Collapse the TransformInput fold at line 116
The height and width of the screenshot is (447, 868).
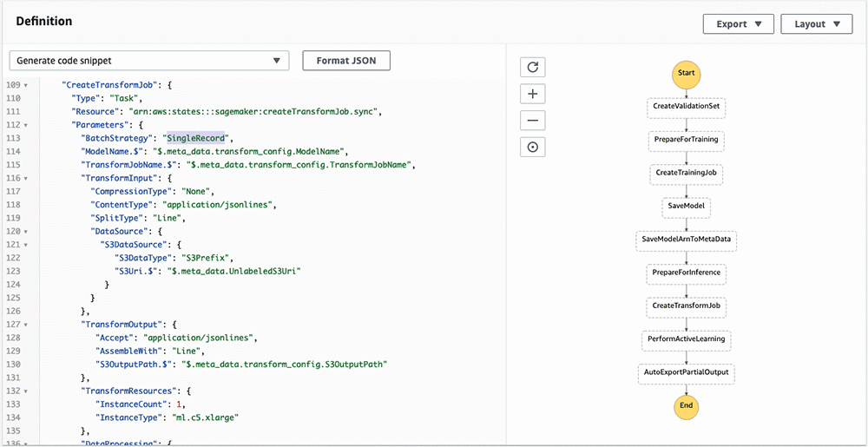coord(25,179)
